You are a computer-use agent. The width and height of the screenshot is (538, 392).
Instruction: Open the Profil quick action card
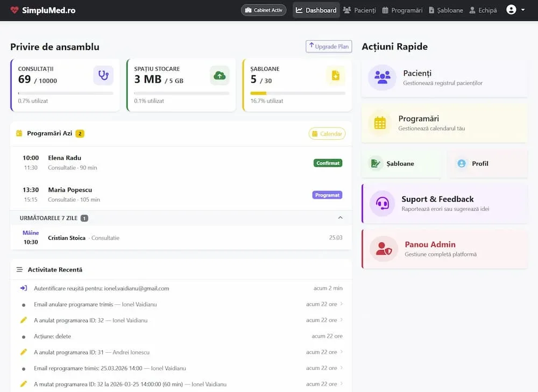(x=487, y=163)
